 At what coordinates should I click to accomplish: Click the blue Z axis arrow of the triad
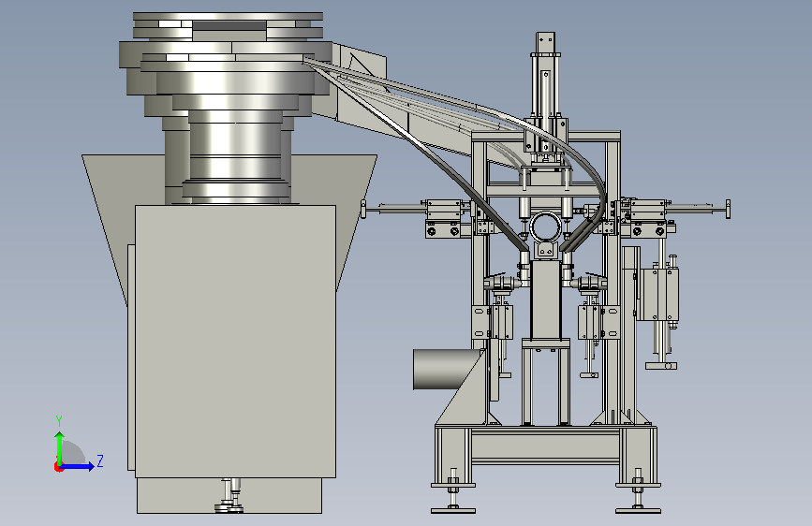point(77,466)
